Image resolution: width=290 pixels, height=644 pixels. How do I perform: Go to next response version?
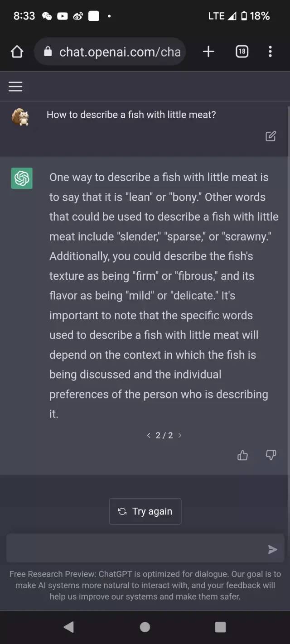[x=180, y=435]
